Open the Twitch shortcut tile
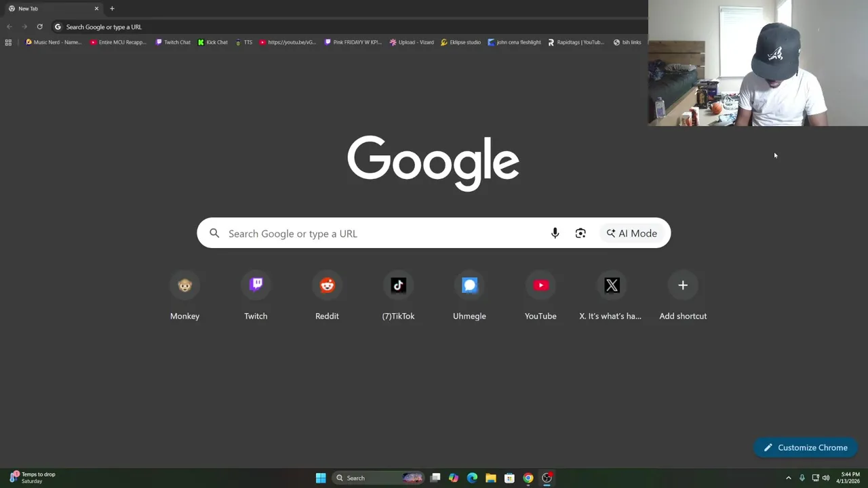 pyautogui.click(x=256, y=297)
